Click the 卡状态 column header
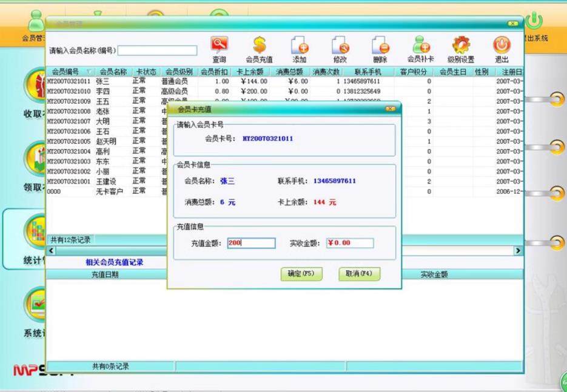The image size is (567, 392). click(146, 71)
